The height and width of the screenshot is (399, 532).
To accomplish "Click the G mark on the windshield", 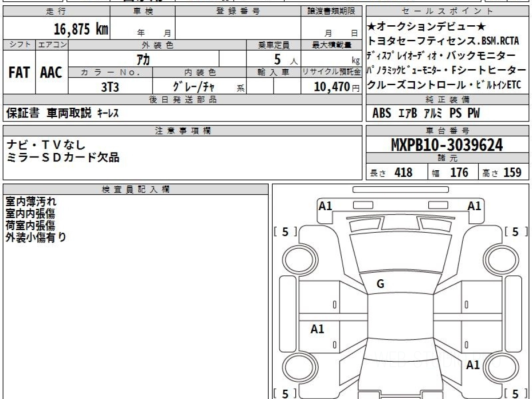I will (380, 285).
